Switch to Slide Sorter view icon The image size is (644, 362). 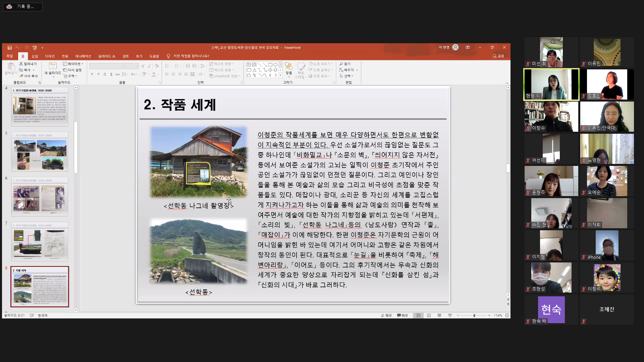429,315
